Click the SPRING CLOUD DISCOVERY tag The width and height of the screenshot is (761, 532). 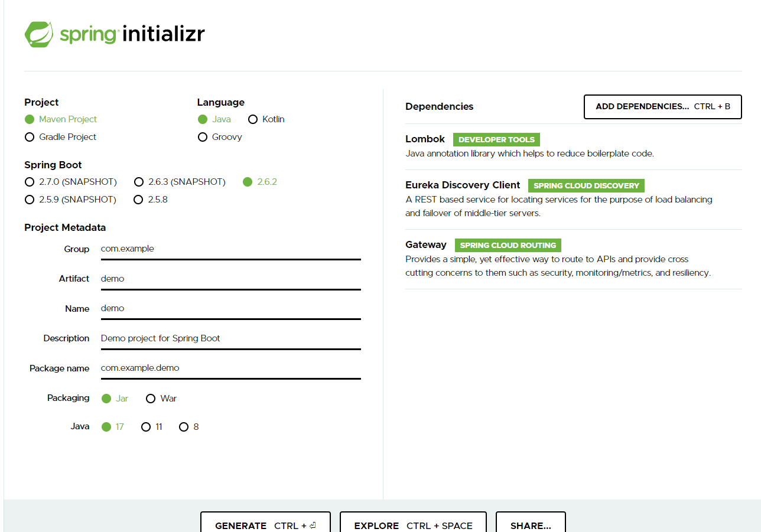coord(586,185)
